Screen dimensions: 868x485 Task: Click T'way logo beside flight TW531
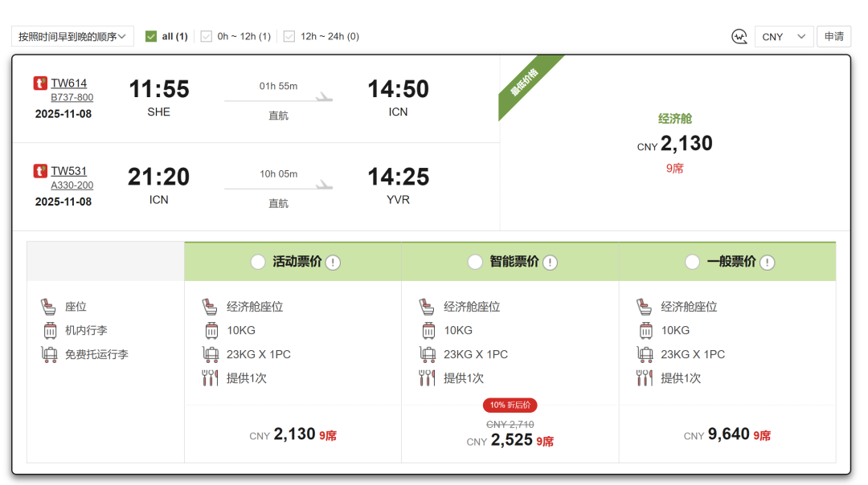tap(40, 171)
